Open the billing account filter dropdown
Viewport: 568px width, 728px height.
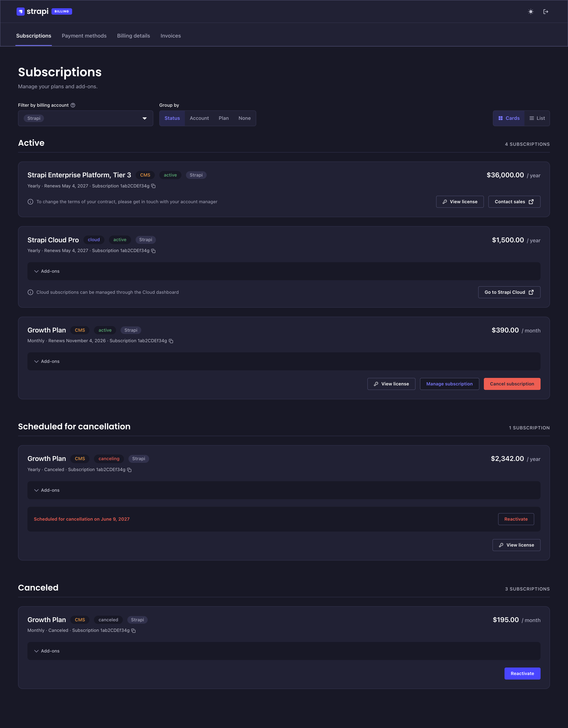click(x=86, y=118)
